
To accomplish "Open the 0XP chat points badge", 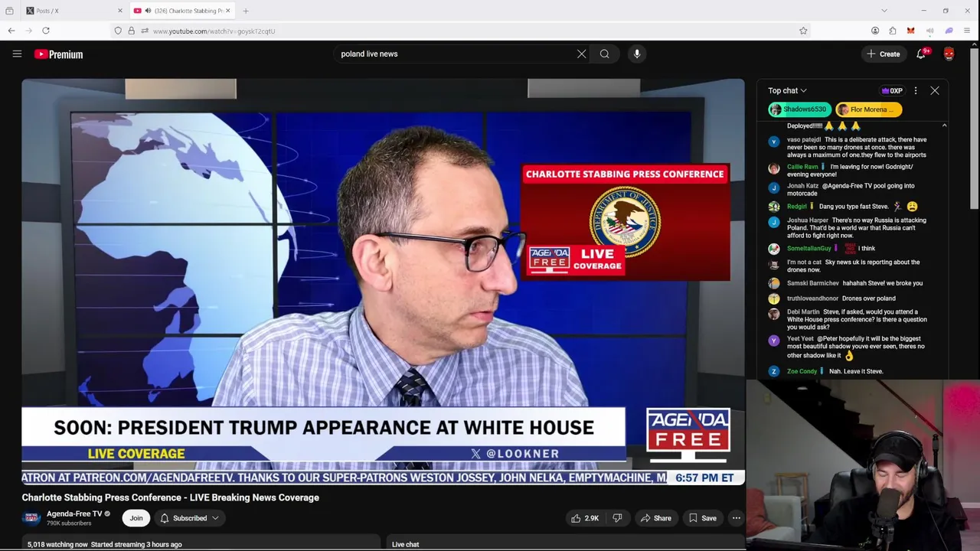I will click(x=892, y=90).
